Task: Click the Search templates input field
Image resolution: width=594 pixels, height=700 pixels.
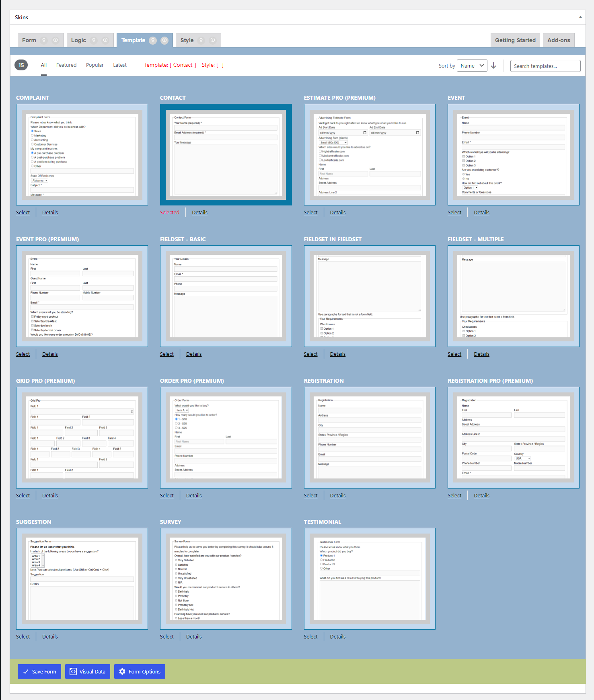Action: (545, 66)
